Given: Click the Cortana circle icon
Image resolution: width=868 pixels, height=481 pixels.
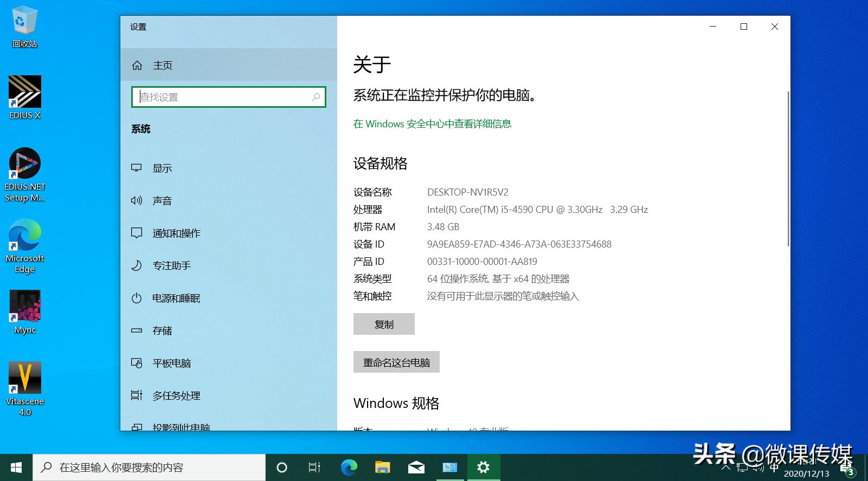Looking at the screenshot, I should point(281,467).
